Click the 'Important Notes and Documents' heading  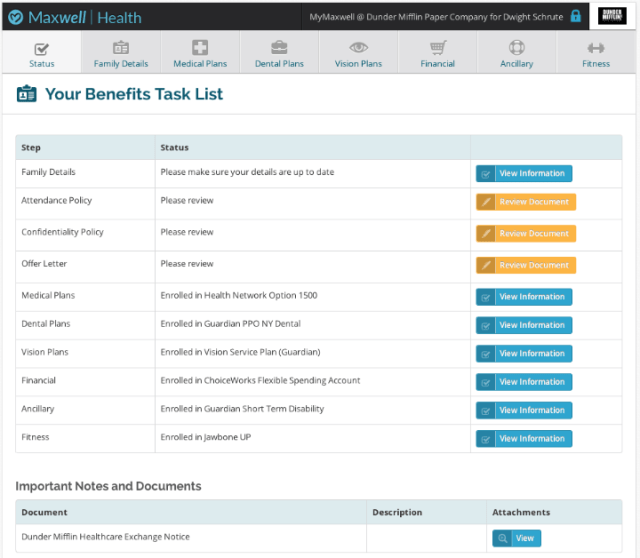tap(108, 486)
